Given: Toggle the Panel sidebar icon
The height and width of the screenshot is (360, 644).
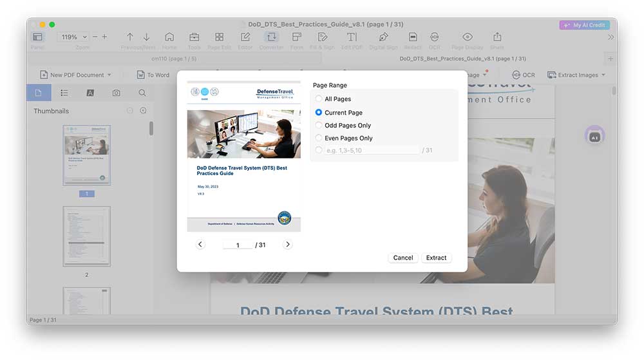Looking at the screenshot, I should [37, 37].
